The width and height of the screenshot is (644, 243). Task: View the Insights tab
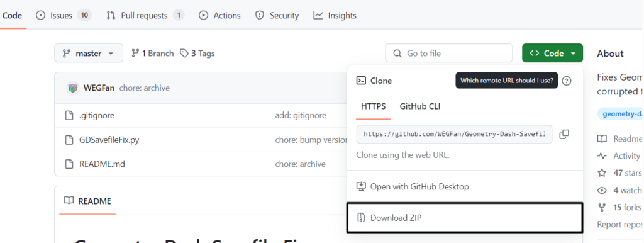pyautogui.click(x=335, y=16)
